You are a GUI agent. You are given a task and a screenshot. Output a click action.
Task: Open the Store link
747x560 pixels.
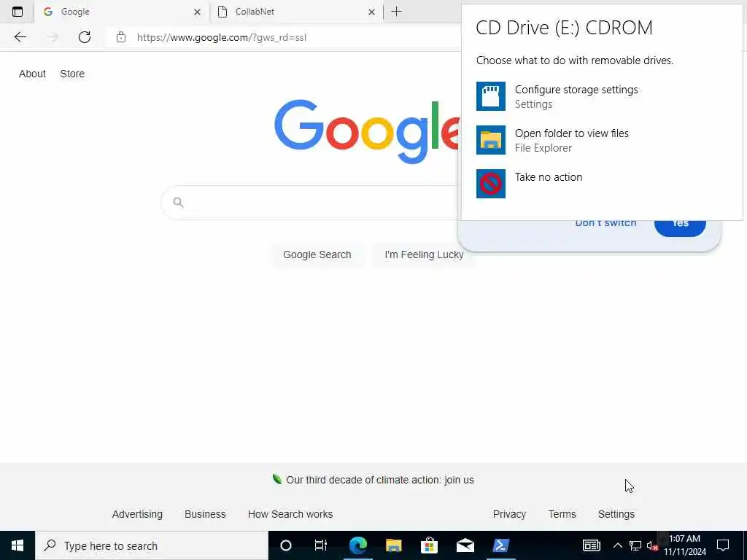[72, 74]
